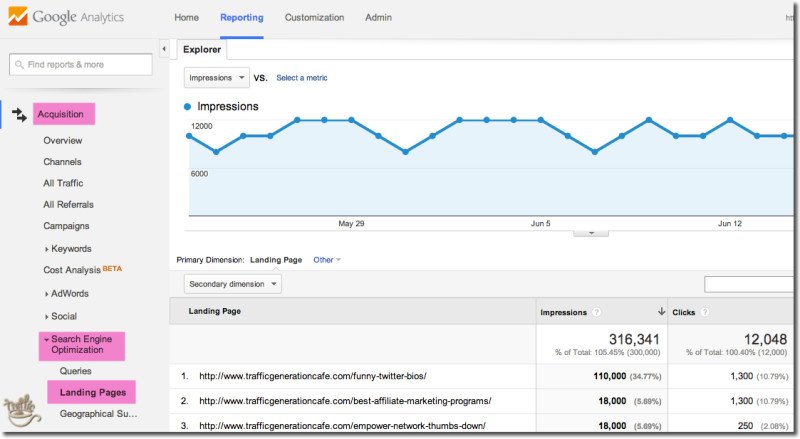Click the 110,000 impressions cell in row 1
Image resolution: width=800 pixels, height=439 pixels.
tap(610, 376)
